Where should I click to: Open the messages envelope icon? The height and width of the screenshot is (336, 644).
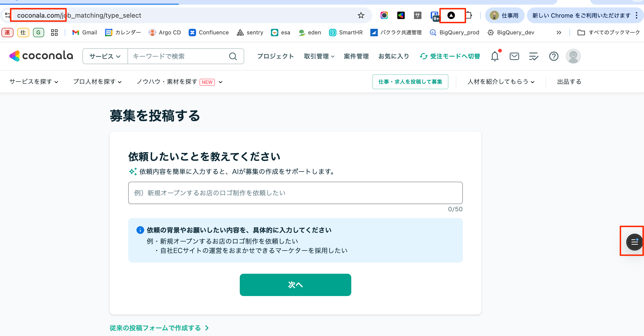514,56
